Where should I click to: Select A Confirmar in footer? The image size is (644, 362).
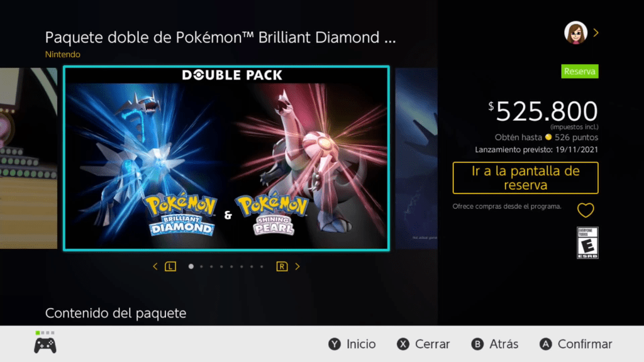pyautogui.click(x=575, y=344)
